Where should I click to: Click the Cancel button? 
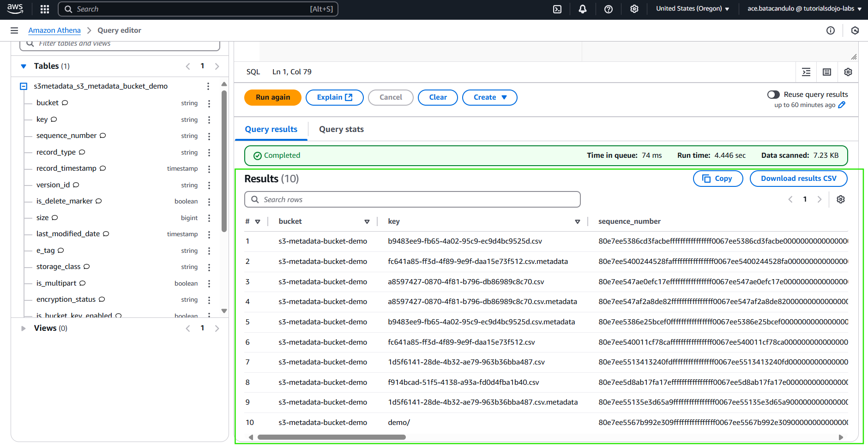click(x=391, y=97)
